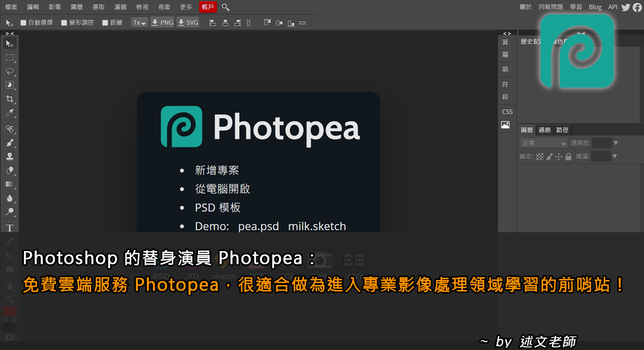644x350 pixels.
Task: Open the 影像 menu
Action: [x=55, y=7]
